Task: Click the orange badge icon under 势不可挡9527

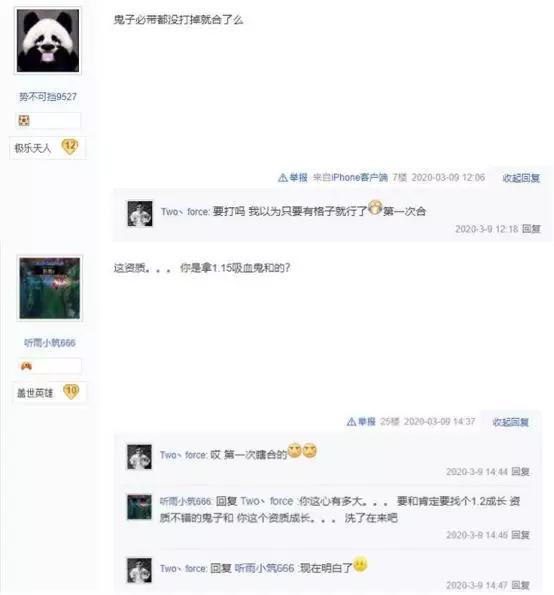Action: tap(24, 121)
